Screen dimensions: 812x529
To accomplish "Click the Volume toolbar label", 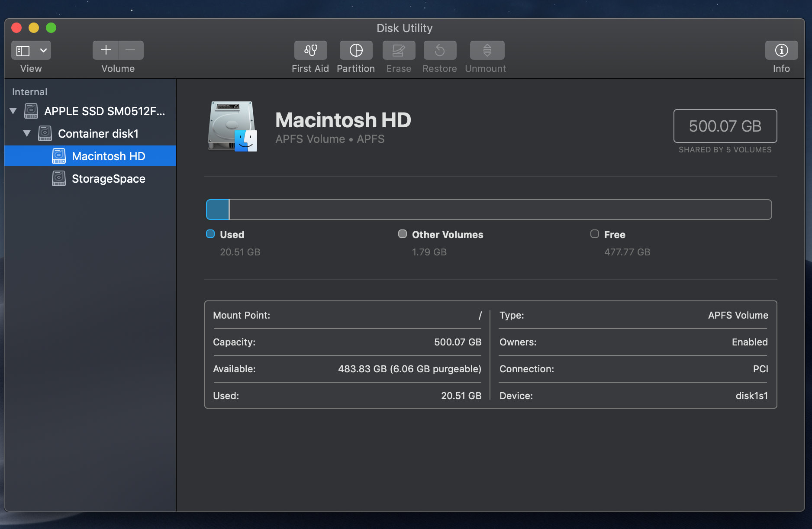I will [x=118, y=68].
